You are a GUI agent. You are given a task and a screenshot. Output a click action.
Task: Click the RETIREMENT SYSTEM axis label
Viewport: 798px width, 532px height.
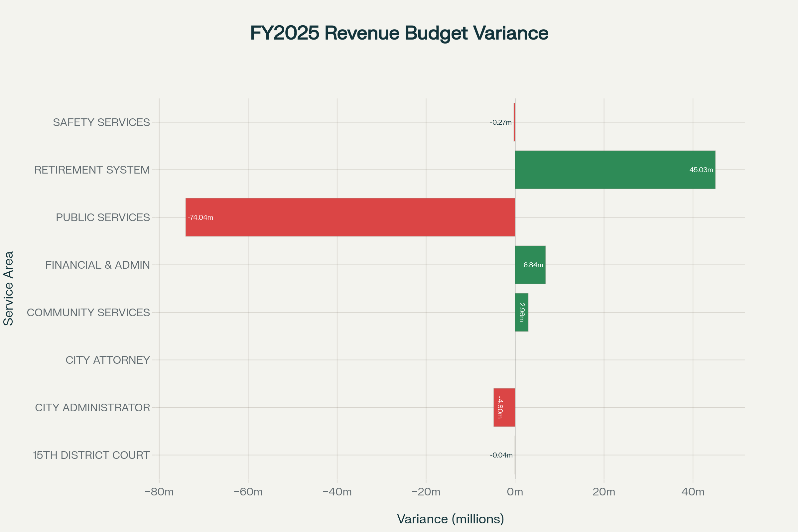click(92, 170)
